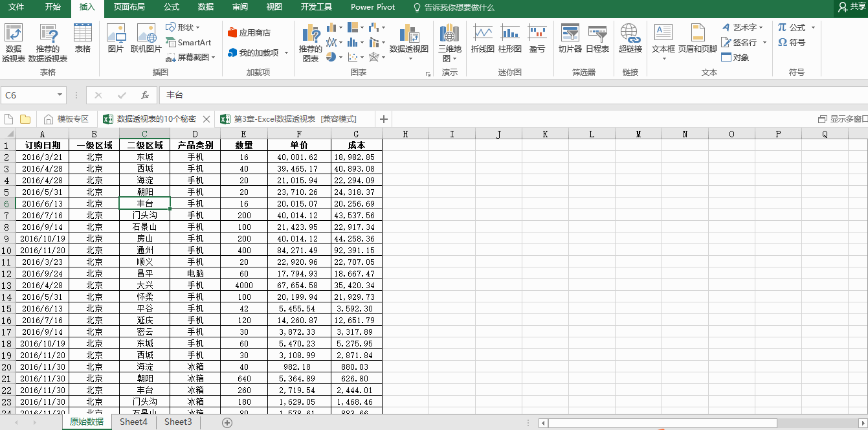Expand the Name Box dropdown arrow
Screen dimensions: 868x430
tap(60, 95)
